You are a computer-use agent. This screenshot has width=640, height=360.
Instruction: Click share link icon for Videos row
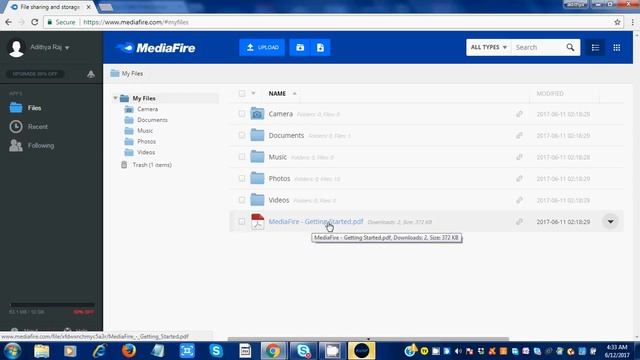(519, 200)
